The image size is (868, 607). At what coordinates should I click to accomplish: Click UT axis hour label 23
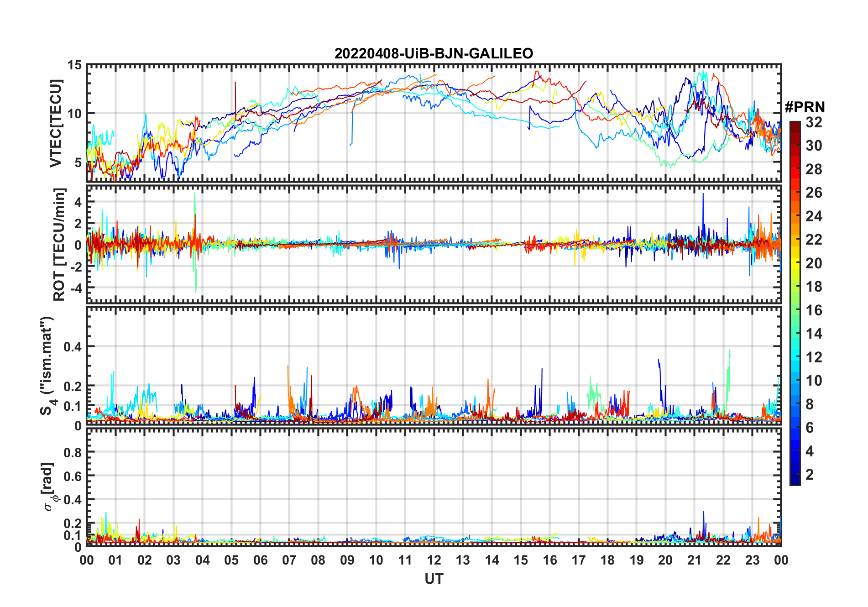752,560
